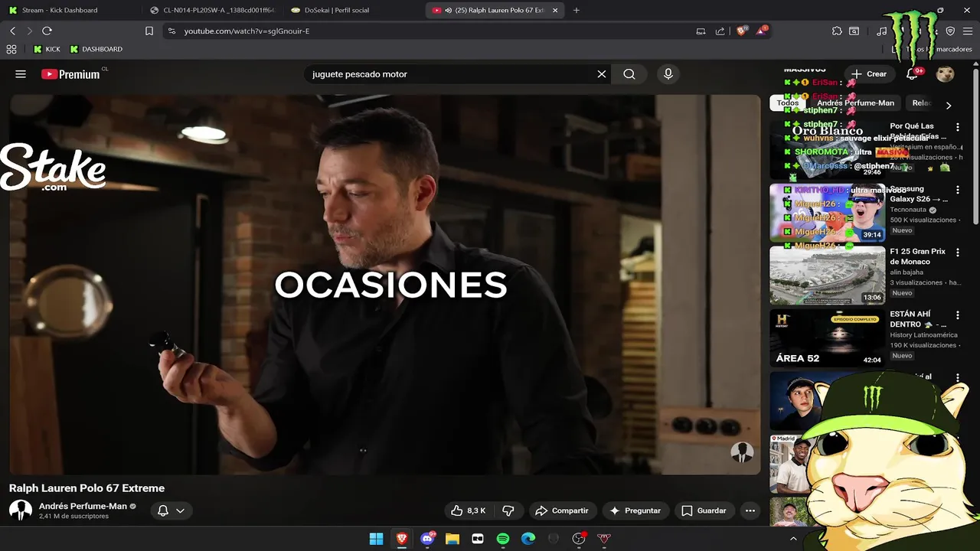Open the DASHBOARD bookmark

coord(96,49)
